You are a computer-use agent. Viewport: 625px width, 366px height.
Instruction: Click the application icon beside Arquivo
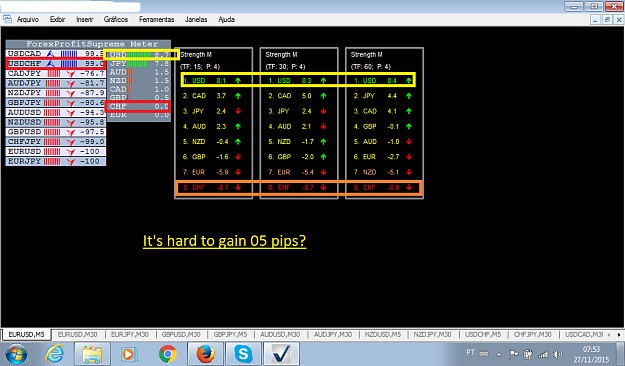tap(8, 19)
